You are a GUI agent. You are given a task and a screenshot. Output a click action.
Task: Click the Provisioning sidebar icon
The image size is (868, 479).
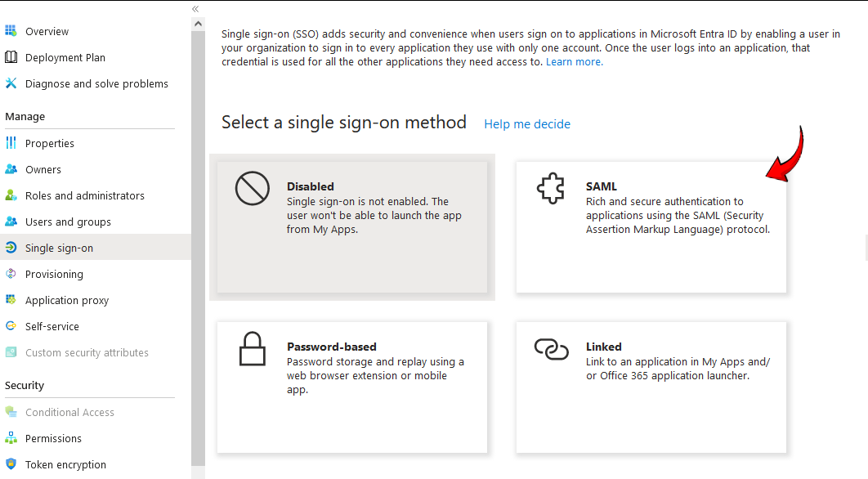(x=11, y=274)
